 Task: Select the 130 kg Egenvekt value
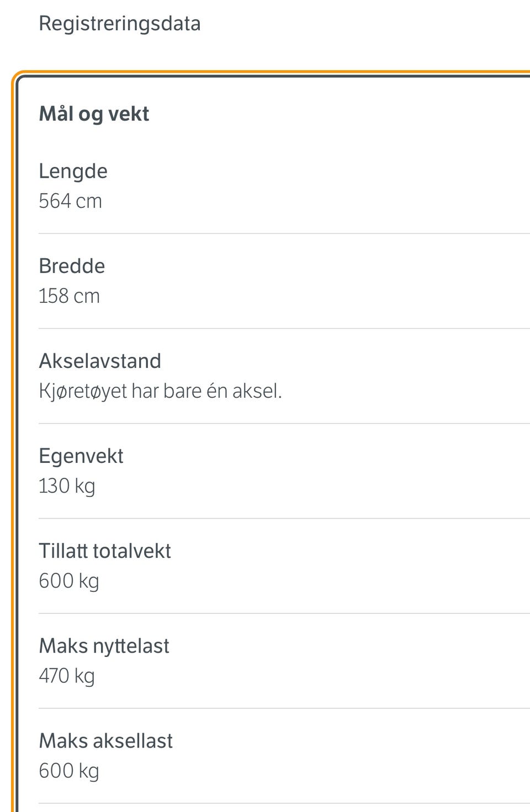(67, 487)
